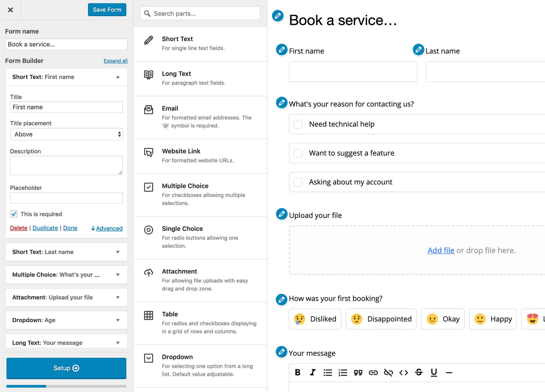Select the blockquote icon
The image size is (545, 392).
pyautogui.click(x=358, y=372)
